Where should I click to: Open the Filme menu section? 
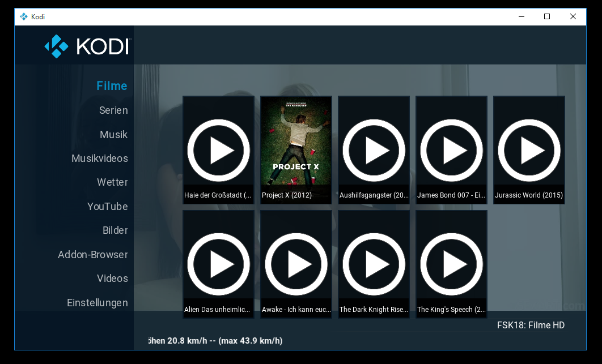click(x=112, y=85)
